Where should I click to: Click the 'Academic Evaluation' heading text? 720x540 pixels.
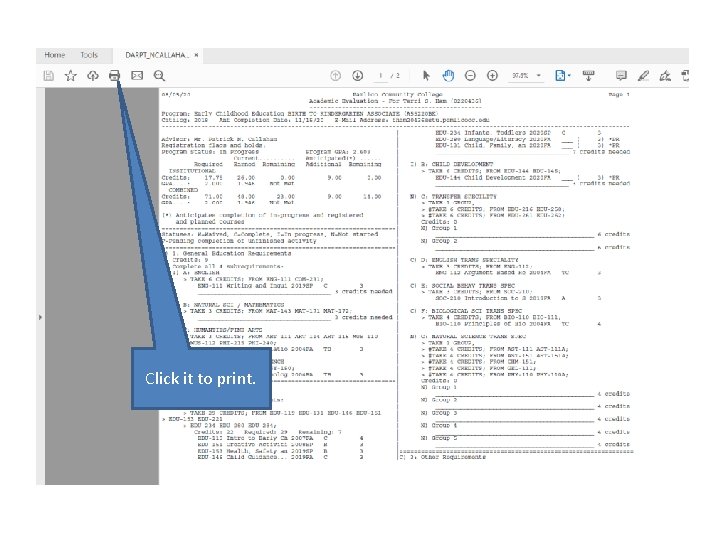(x=343, y=101)
